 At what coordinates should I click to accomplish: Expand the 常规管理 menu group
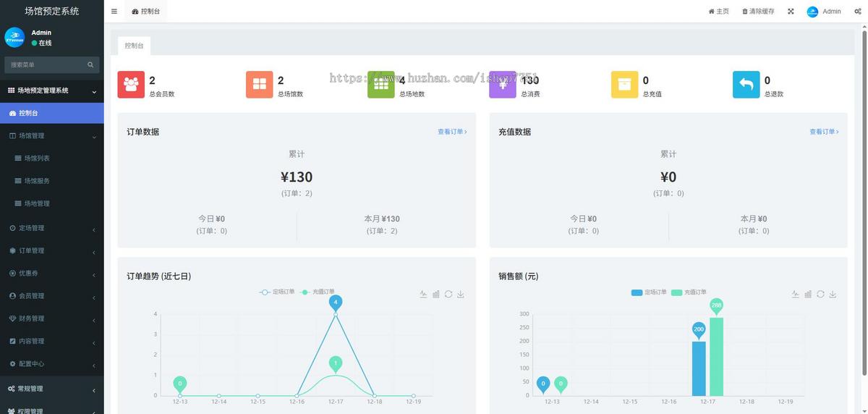(51, 389)
